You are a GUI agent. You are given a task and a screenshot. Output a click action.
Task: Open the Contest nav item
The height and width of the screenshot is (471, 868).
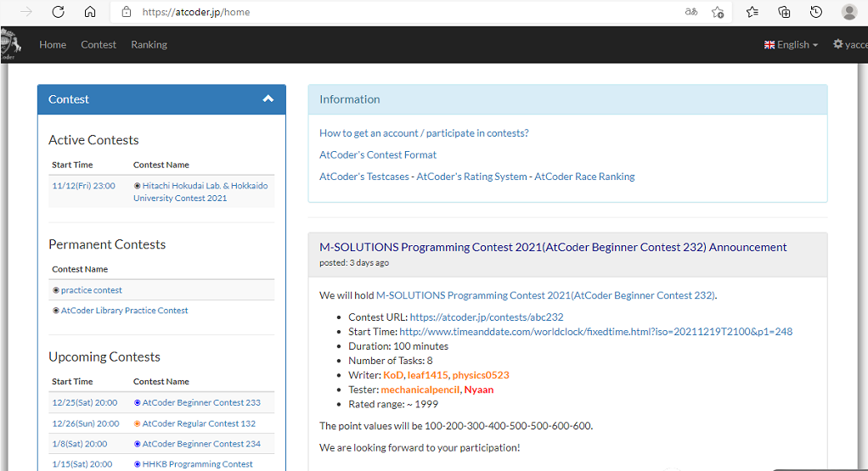[x=99, y=45]
